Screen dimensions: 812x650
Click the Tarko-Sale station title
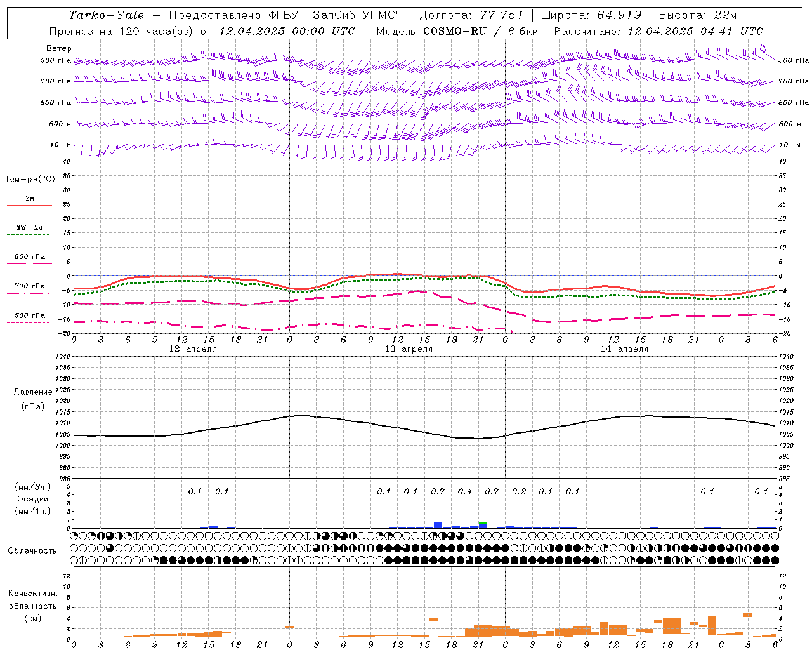click(x=107, y=15)
